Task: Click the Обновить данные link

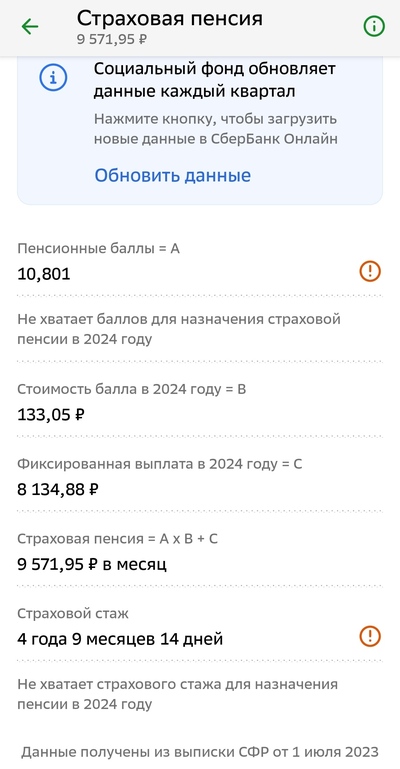Action: (173, 175)
